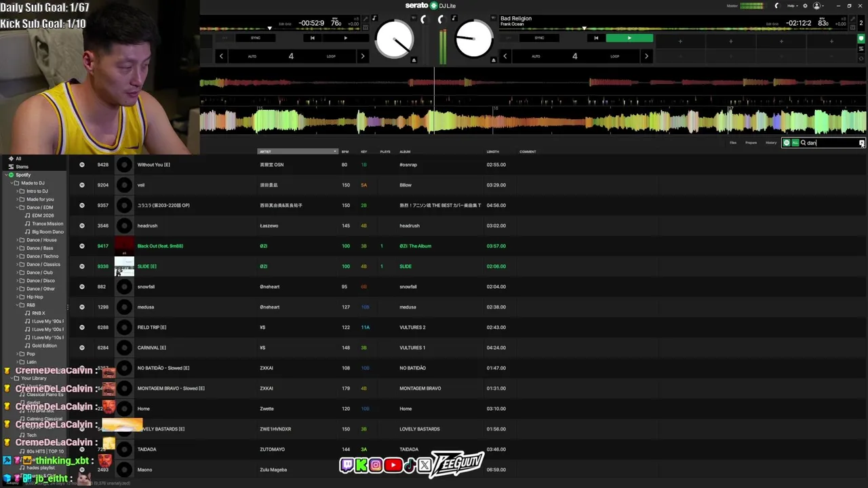Sort library by BPM column
The image size is (868, 488).
[345, 151]
